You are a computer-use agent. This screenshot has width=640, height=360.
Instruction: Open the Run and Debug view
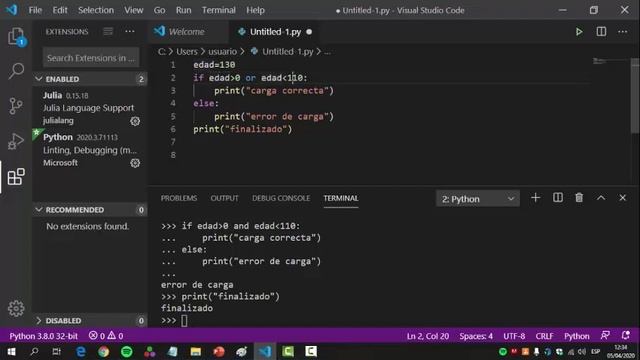pos(16,141)
